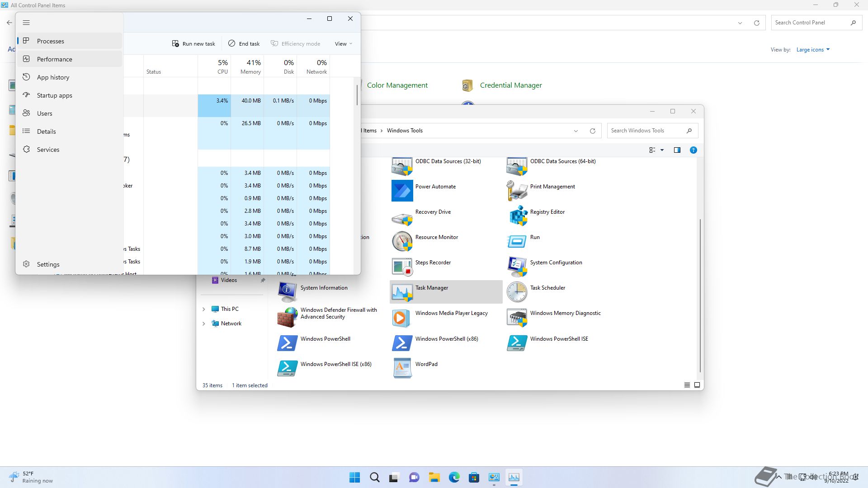Click the Status column header
Image resolution: width=868 pixels, height=488 pixels.
point(170,66)
